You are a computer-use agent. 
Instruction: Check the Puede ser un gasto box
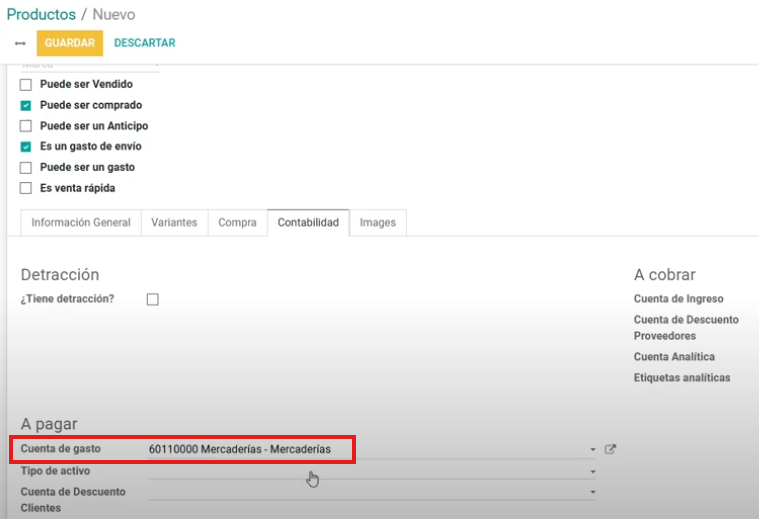pyautogui.click(x=26, y=168)
